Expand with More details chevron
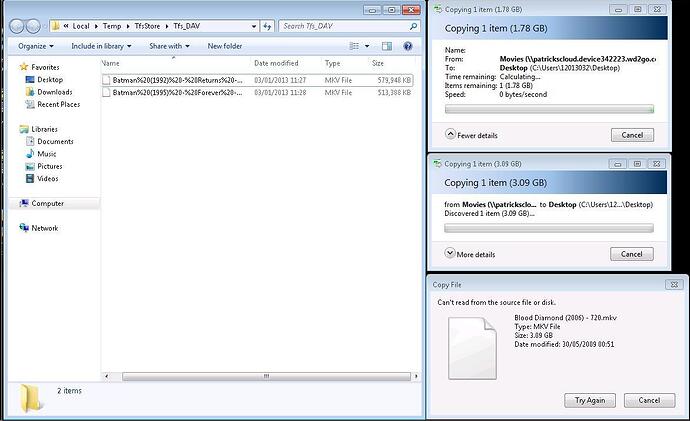 coord(450,253)
